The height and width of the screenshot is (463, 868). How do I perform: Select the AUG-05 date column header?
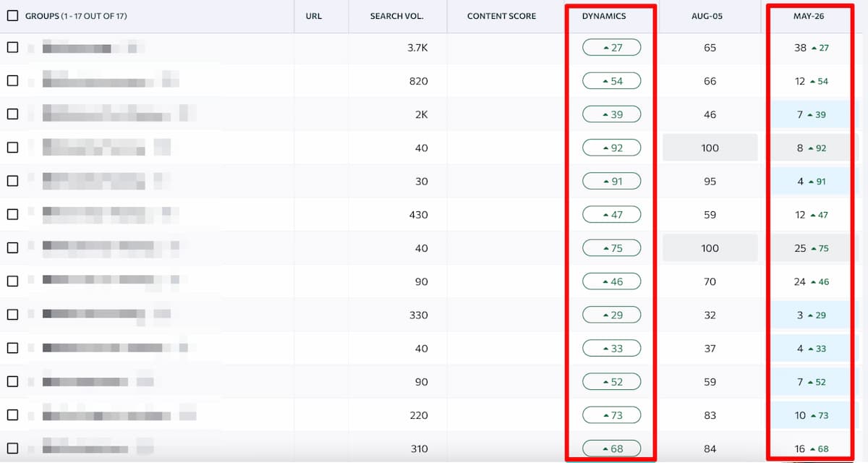[x=710, y=16]
